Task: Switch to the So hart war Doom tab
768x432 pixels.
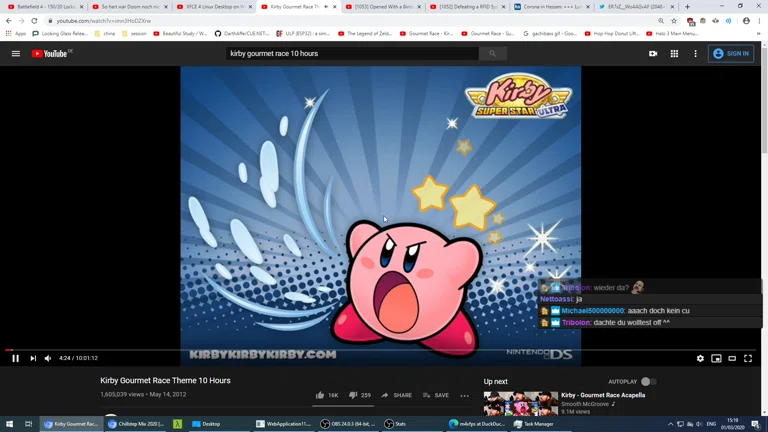Action: pos(130,7)
